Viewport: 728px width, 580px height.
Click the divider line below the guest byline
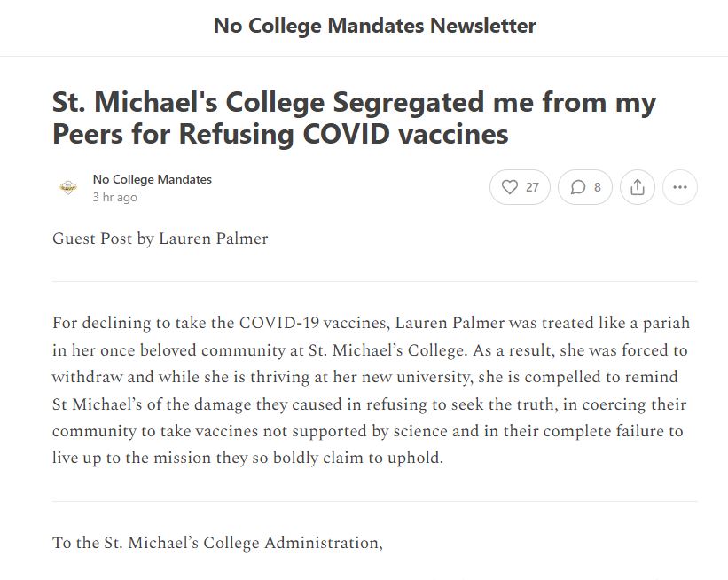374,281
